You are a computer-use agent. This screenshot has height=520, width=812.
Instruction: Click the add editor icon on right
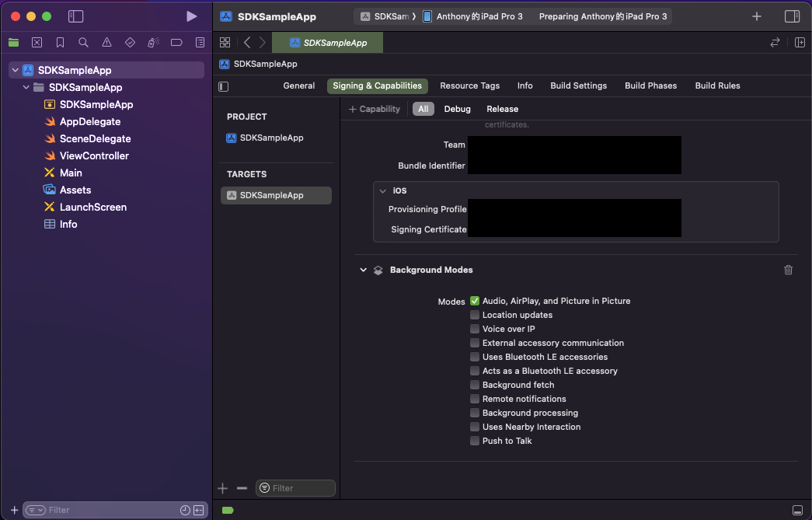tap(800, 43)
